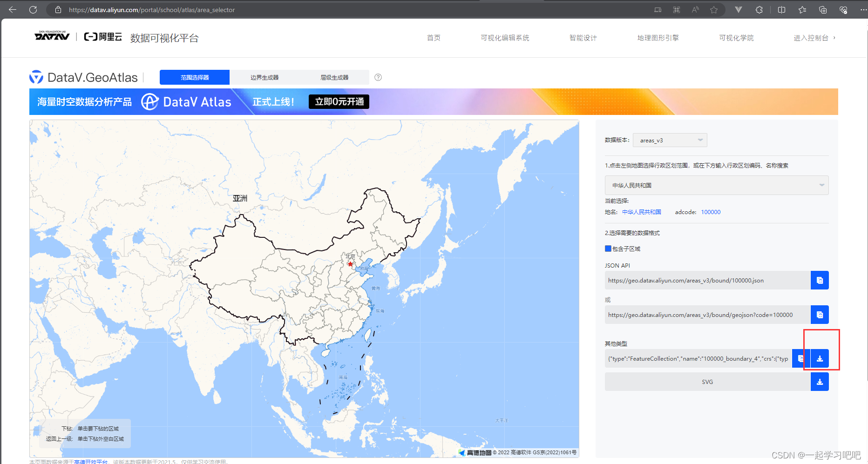Open the 地理图形引擎 menu item
Viewport: 868px width, 464px height.
point(658,38)
